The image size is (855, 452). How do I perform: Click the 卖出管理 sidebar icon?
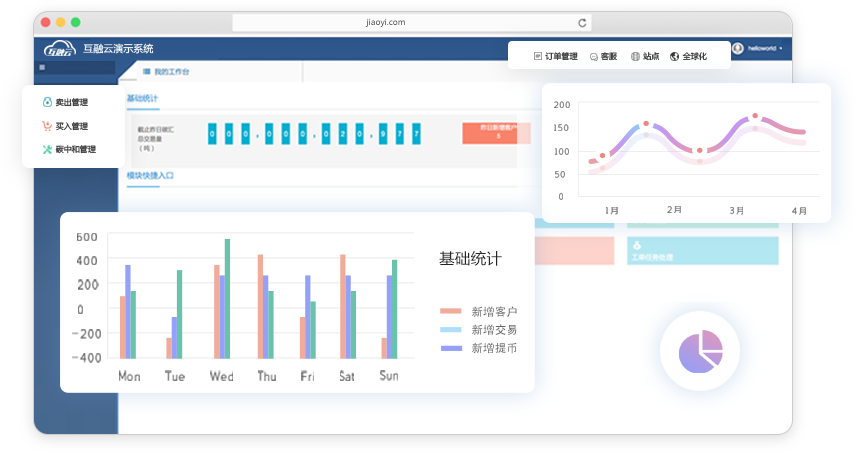[46, 102]
